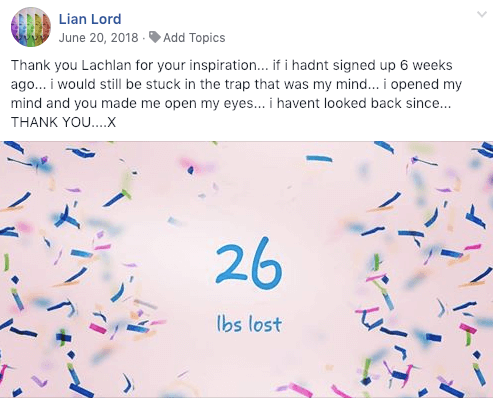Click the word 'inspiration...' in the post

229,65
